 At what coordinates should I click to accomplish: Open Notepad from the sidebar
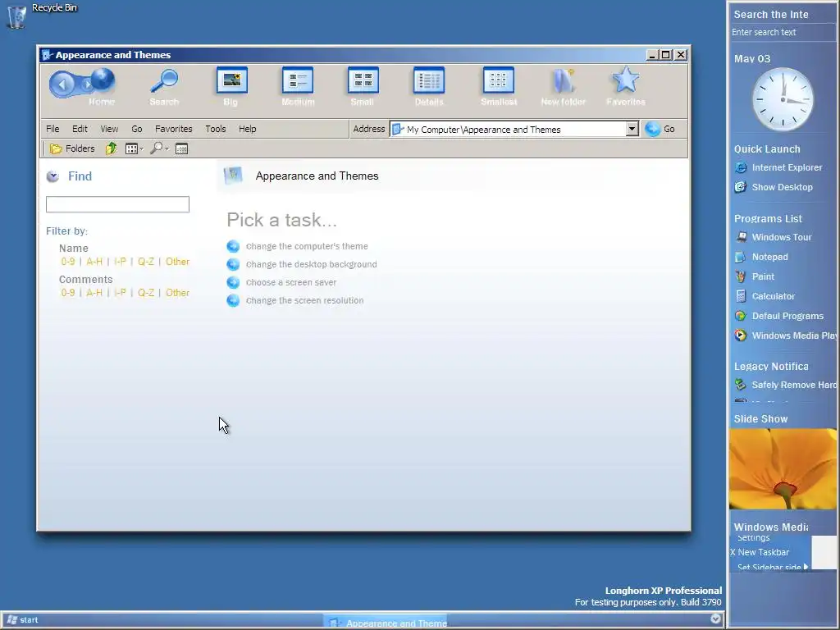pyautogui.click(x=761, y=257)
